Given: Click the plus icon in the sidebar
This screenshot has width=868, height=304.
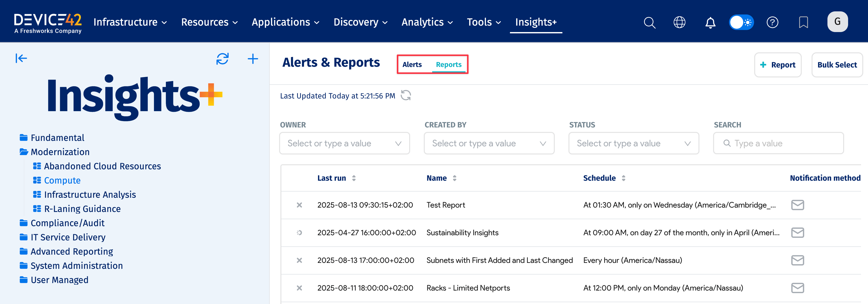Looking at the screenshot, I should (253, 59).
